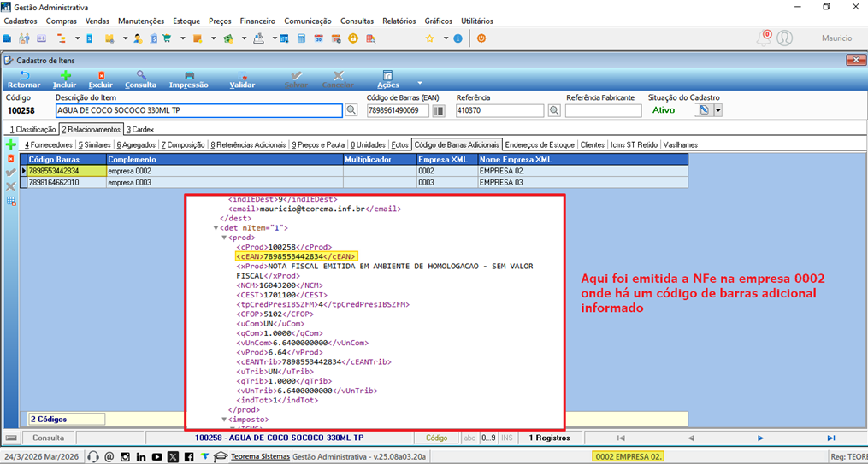The width and height of the screenshot is (868, 464).
Task: Click the barcode icon beside EAN field
Action: click(x=439, y=110)
